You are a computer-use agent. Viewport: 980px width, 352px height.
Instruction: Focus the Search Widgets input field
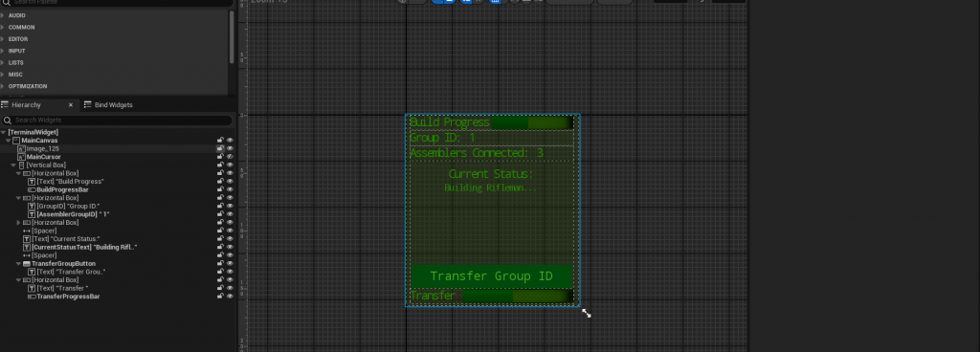(117, 120)
